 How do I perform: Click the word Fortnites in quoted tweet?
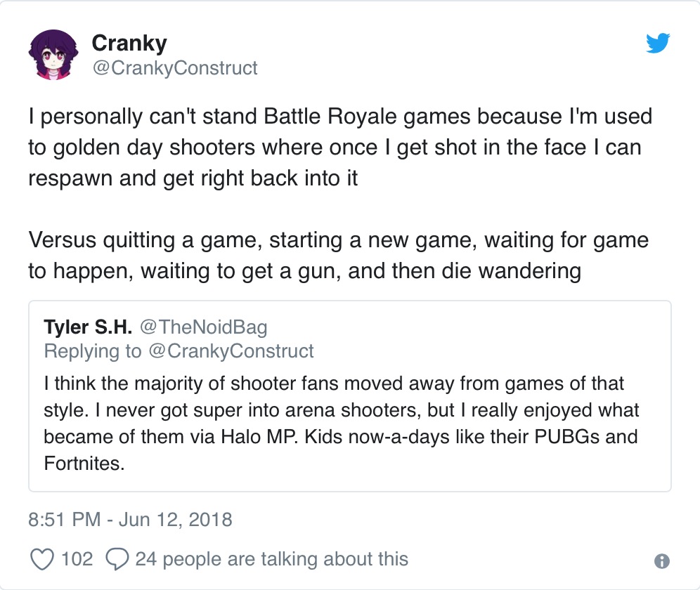tap(84, 464)
